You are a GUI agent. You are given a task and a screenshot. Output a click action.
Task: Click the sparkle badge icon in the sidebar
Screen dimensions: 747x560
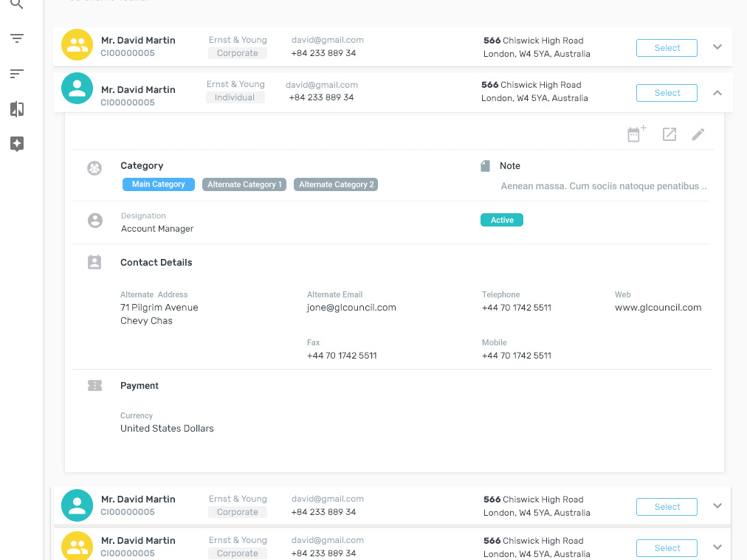(x=17, y=144)
